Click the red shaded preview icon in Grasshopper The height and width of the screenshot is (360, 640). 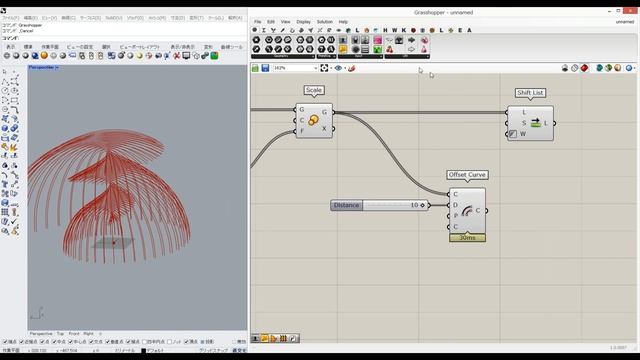[x=584, y=68]
